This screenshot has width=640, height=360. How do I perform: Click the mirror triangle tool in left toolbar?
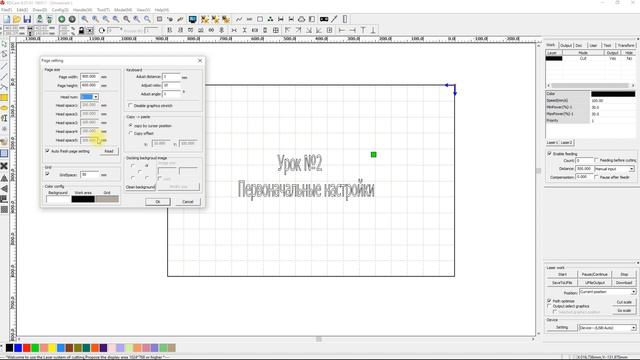[4, 178]
